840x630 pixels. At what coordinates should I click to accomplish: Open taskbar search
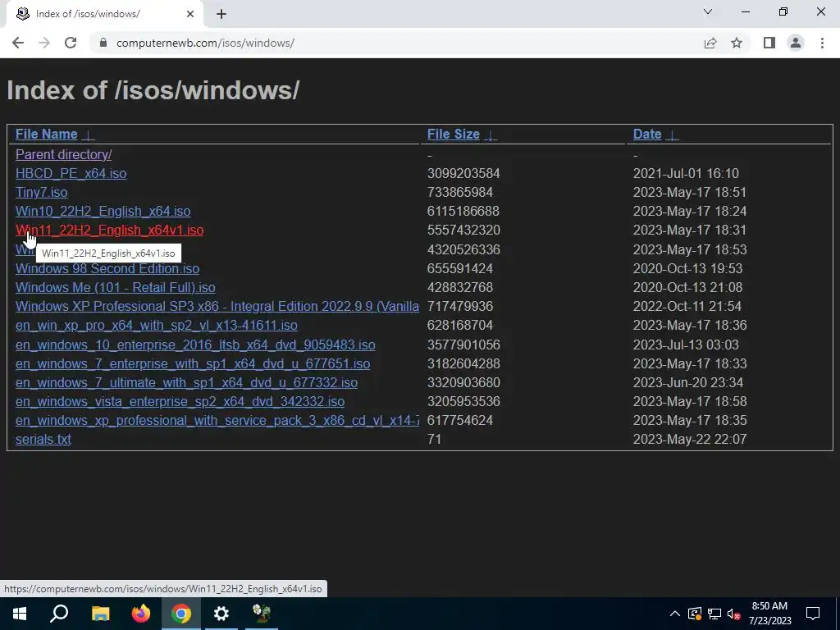59,614
